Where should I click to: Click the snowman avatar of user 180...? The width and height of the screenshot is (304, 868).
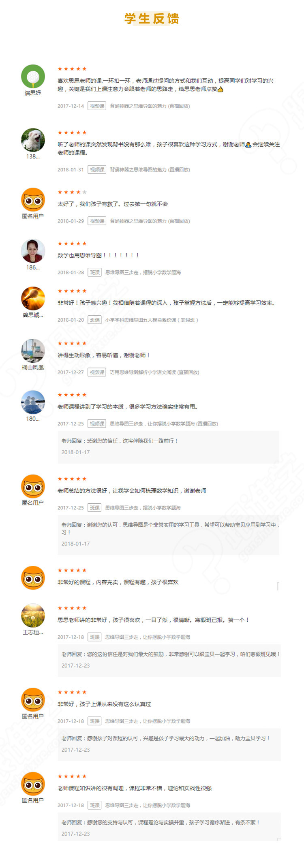pyautogui.click(x=33, y=402)
